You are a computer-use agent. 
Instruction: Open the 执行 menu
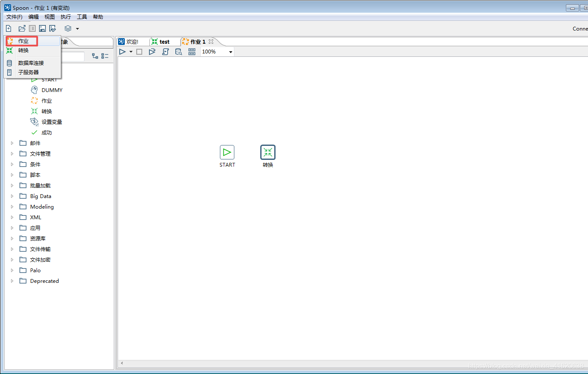click(x=66, y=17)
